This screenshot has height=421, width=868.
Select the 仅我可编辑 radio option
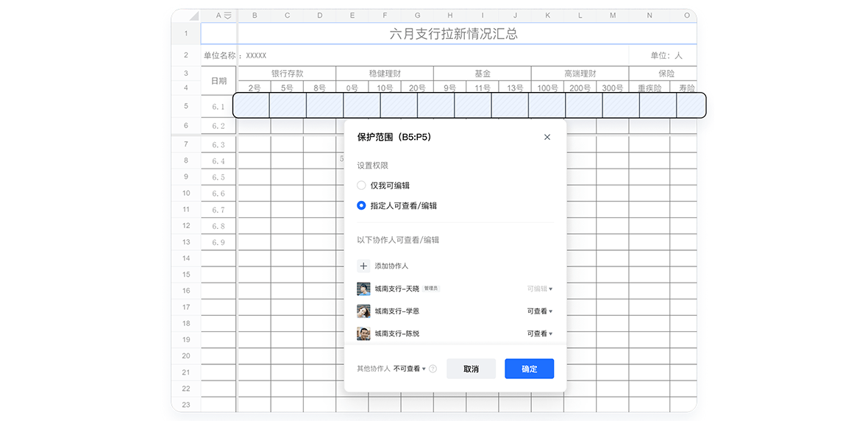361,185
